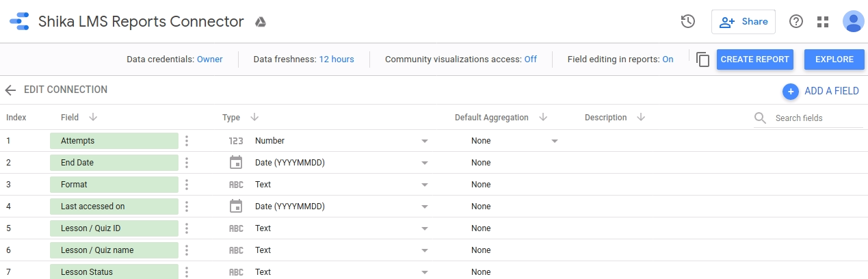Click the 123 number type icon for Attempts
868x279 pixels.
236,141
